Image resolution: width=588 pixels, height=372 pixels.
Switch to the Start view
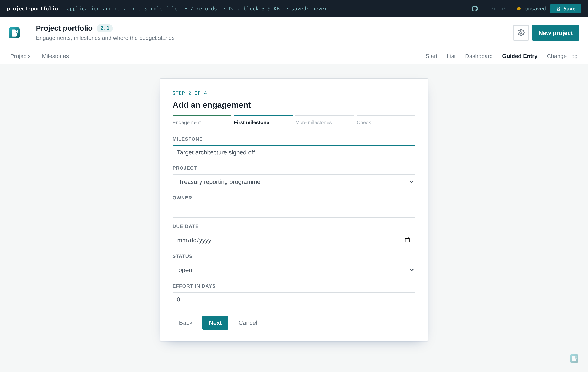pos(431,56)
